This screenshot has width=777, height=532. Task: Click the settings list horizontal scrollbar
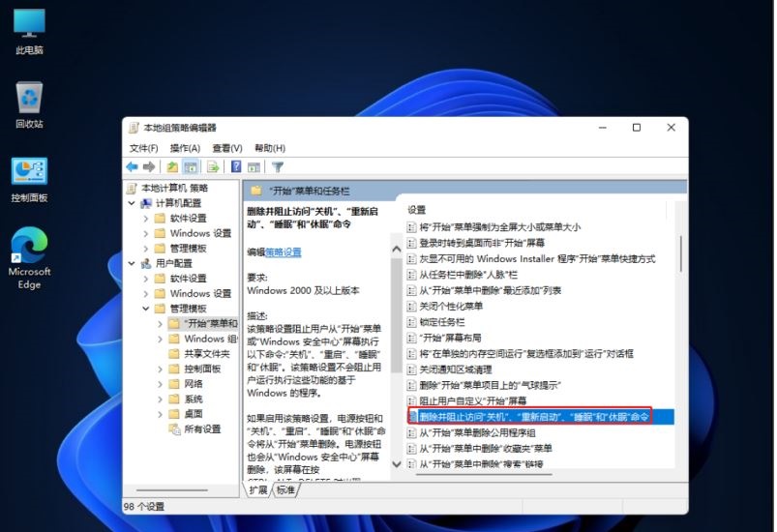click(484, 474)
